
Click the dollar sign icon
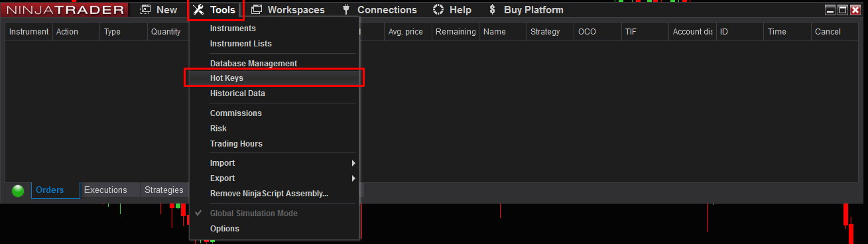point(491,10)
